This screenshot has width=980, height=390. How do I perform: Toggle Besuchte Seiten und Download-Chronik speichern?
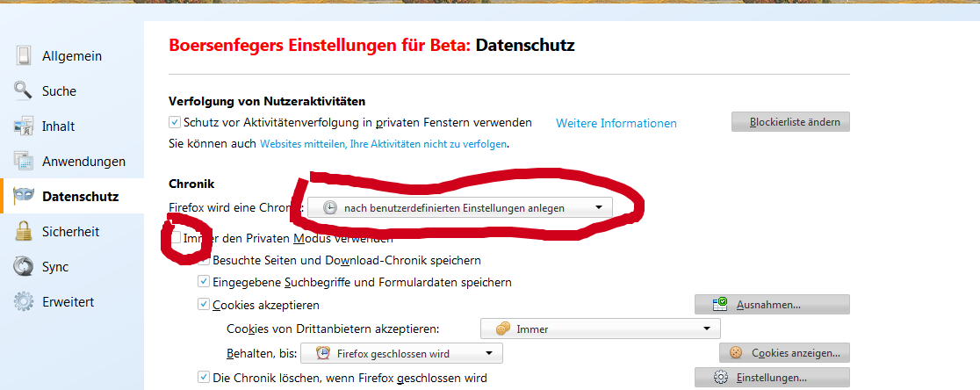[204, 260]
